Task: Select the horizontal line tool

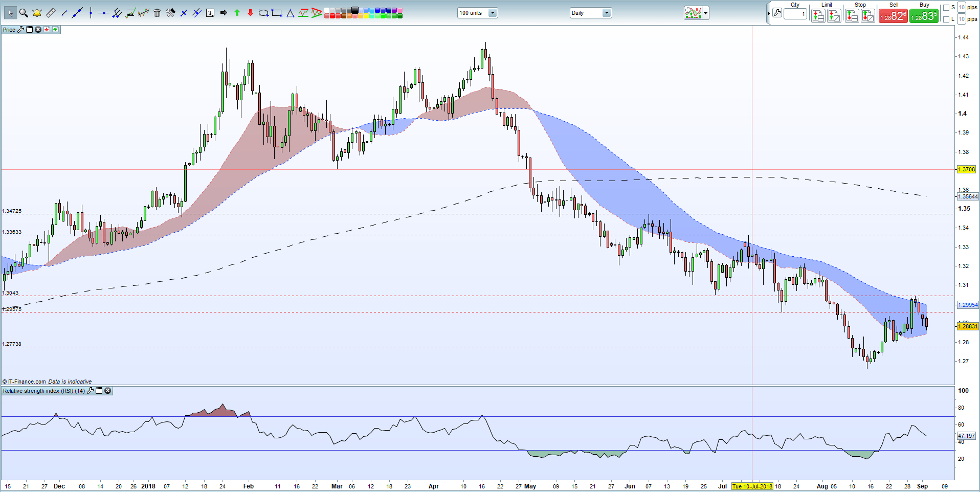Action: (104, 13)
